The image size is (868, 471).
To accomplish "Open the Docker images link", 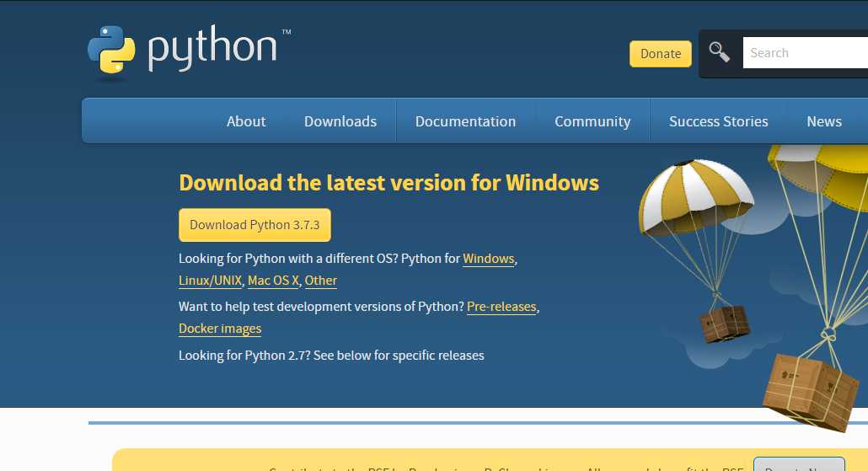I will (220, 329).
